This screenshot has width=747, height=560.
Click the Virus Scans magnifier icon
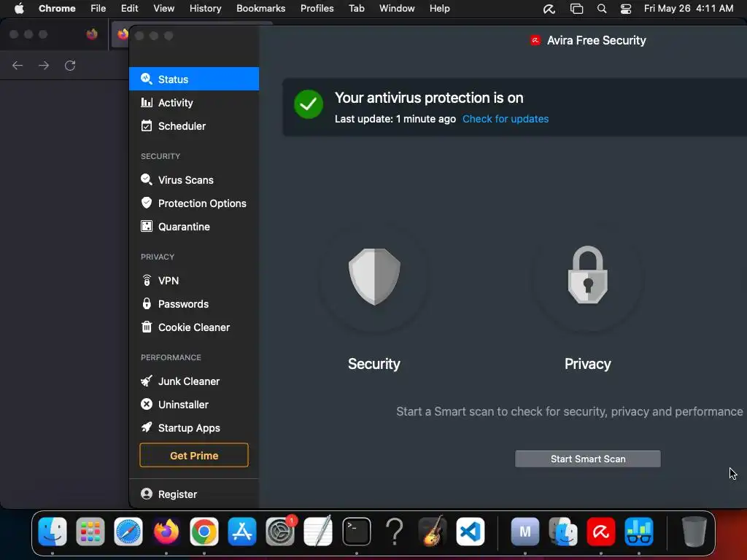pos(147,179)
